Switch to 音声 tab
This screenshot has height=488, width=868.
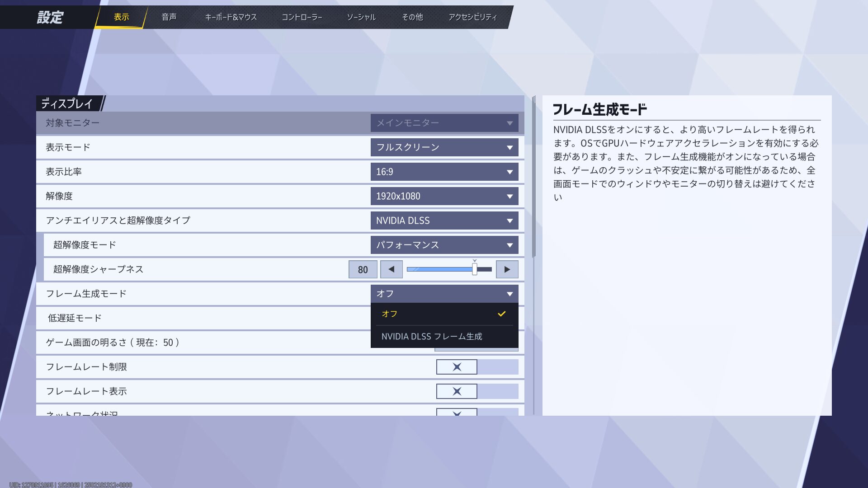coord(169,17)
